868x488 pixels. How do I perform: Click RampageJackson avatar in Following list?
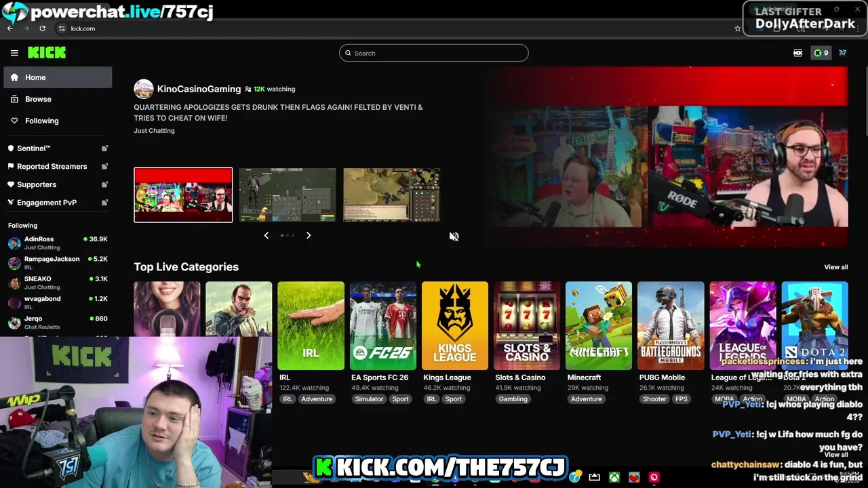pos(14,263)
